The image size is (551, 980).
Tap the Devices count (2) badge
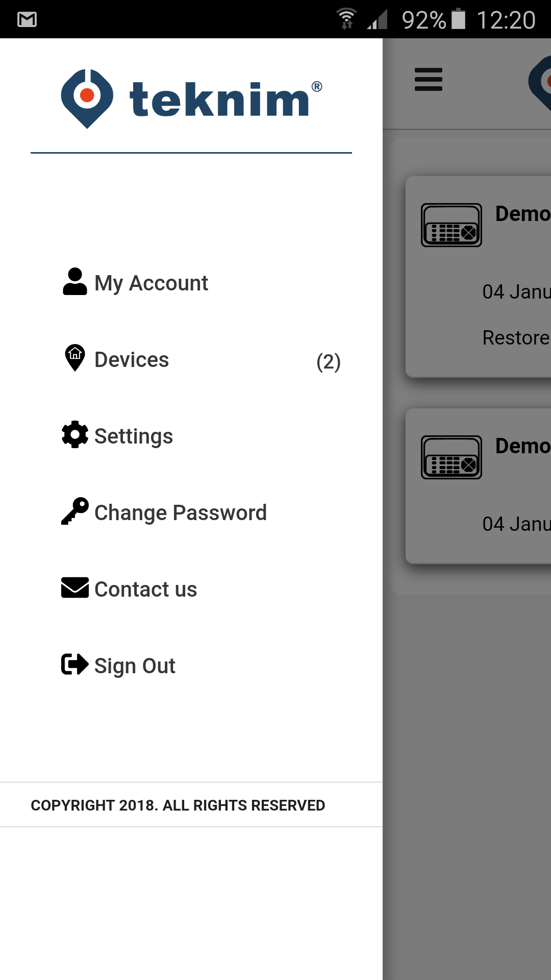coord(329,362)
